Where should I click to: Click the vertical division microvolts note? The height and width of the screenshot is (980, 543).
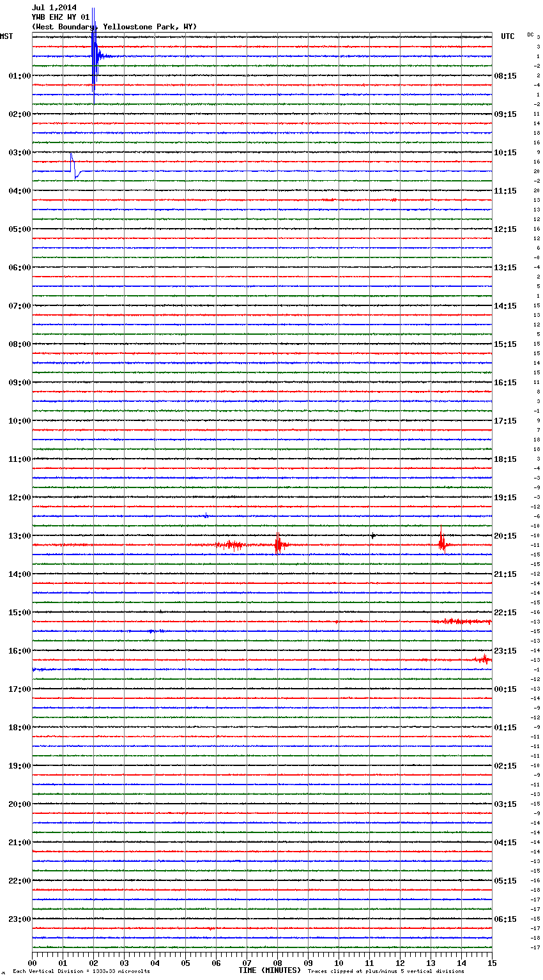click(81, 971)
